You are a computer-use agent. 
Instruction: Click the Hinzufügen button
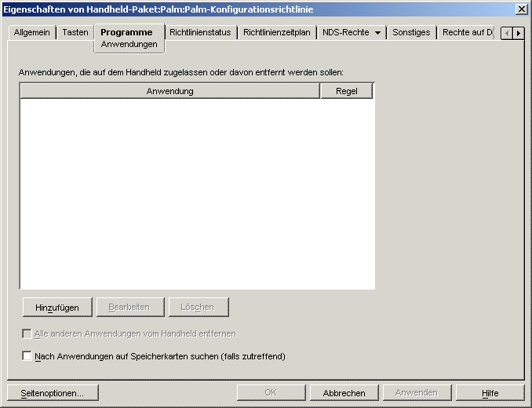[x=57, y=308]
